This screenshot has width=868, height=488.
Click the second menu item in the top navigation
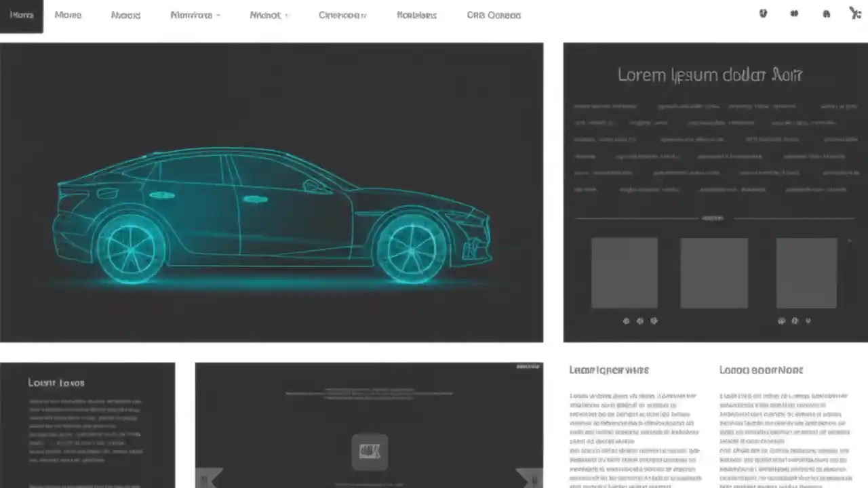coord(68,15)
